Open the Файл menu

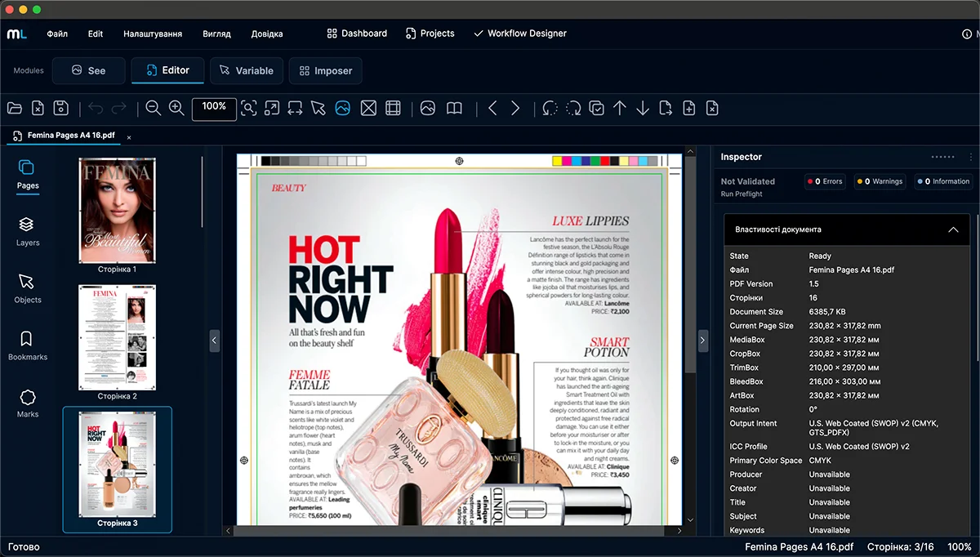[57, 33]
